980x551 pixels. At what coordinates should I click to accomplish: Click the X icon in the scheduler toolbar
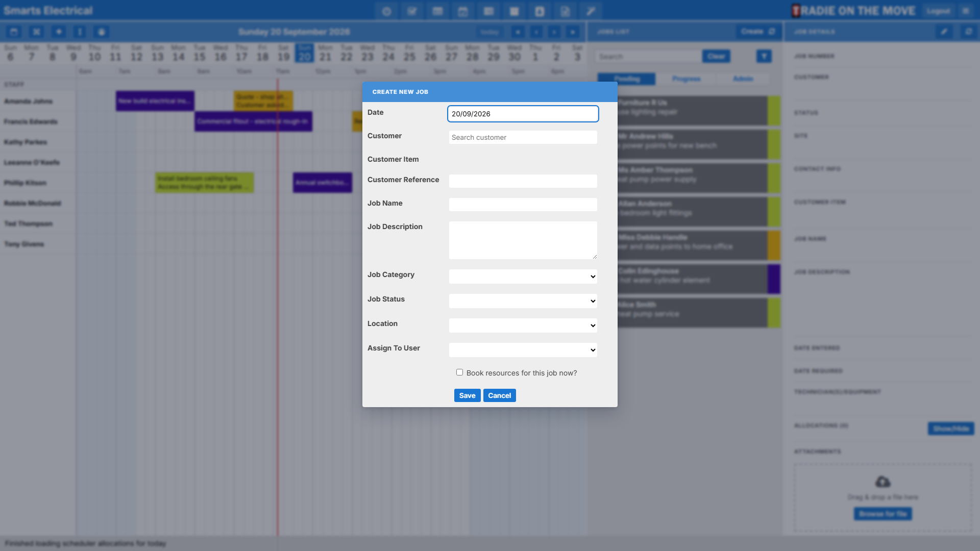pyautogui.click(x=36, y=32)
